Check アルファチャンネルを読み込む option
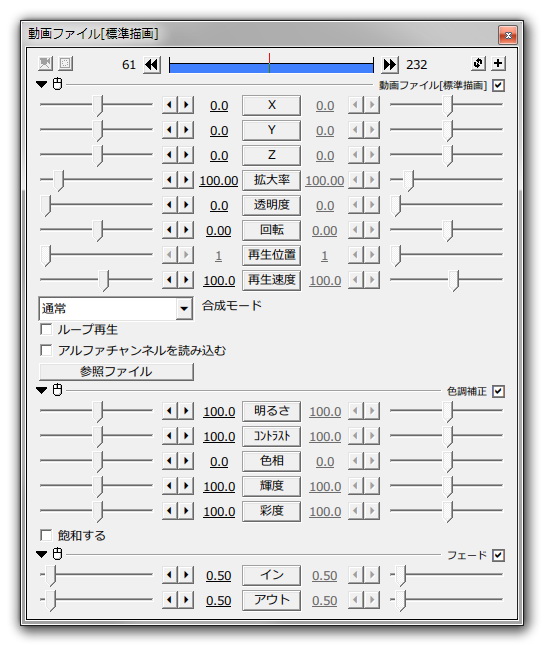This screenshot has width=544, height=646. point(46,350)
